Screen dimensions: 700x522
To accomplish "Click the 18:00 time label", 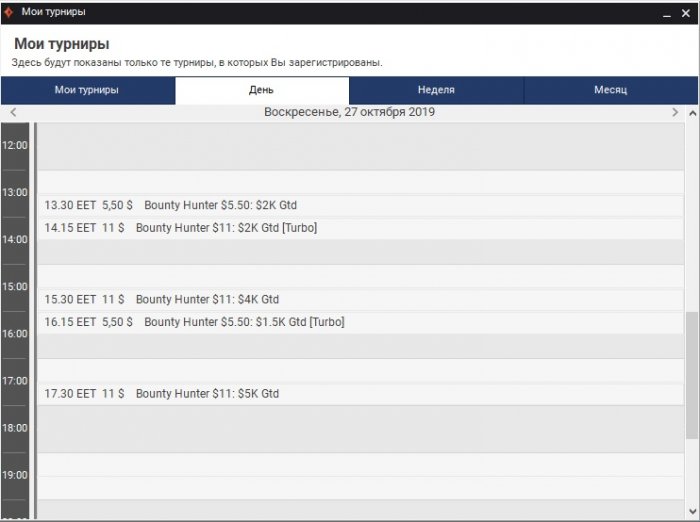I will pyautogui.click(x=15, y=428).
